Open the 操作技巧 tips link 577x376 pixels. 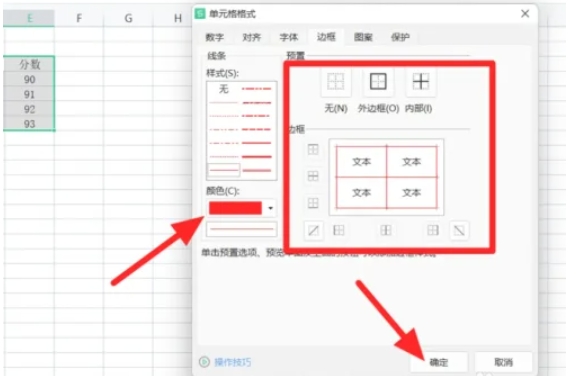coord(233,362)
